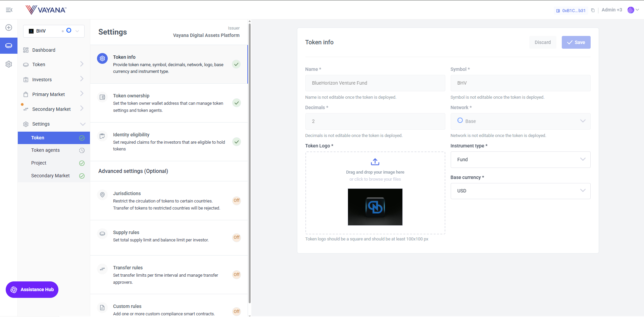Screen dimensions: 644x317
Task: Open Dashboard in the sidebar
Action: point(44,50)
